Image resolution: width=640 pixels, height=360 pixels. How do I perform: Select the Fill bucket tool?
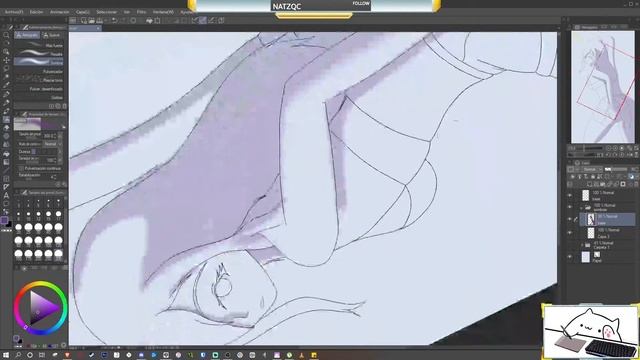[x=6, y=154]
